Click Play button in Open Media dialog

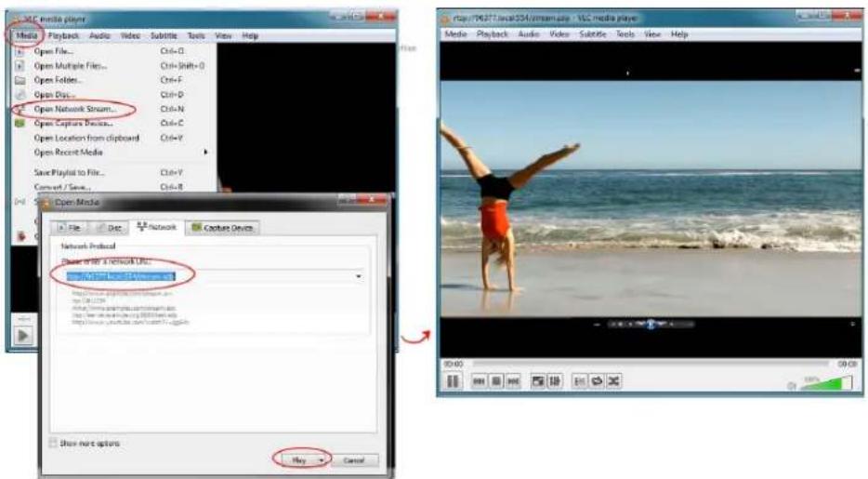coord(299,460)
